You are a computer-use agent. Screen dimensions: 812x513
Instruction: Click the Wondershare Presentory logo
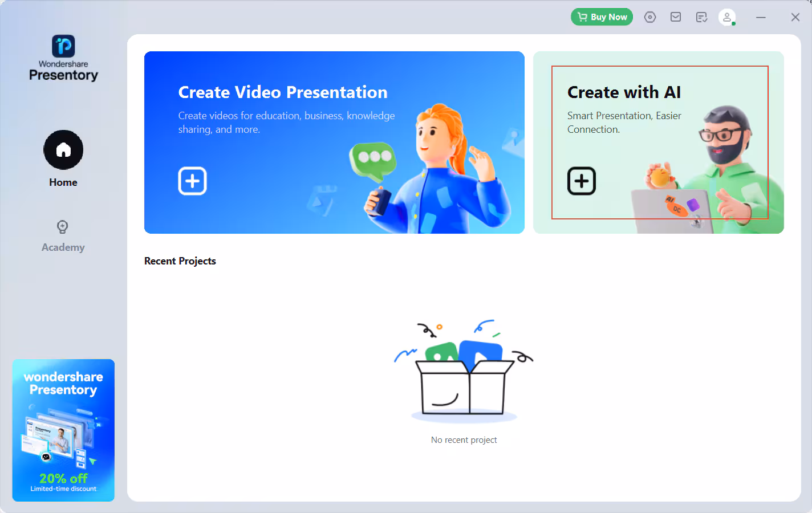(63, 58)
